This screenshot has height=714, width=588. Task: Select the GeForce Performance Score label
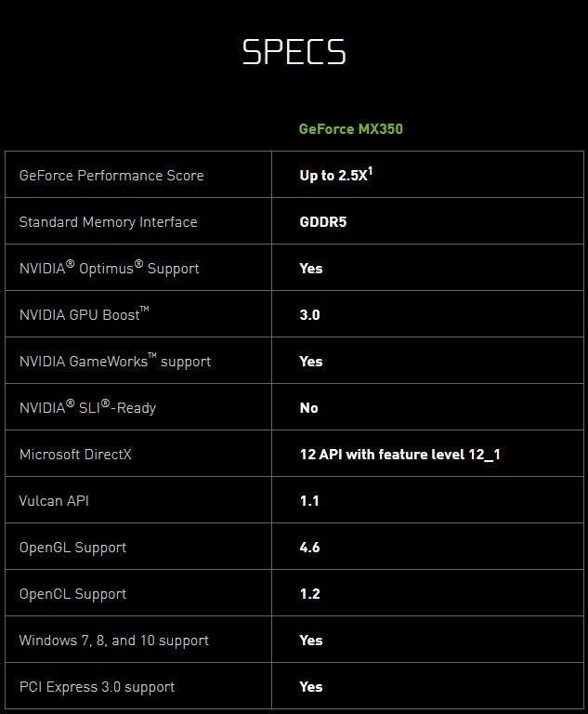tap(111, 176)
